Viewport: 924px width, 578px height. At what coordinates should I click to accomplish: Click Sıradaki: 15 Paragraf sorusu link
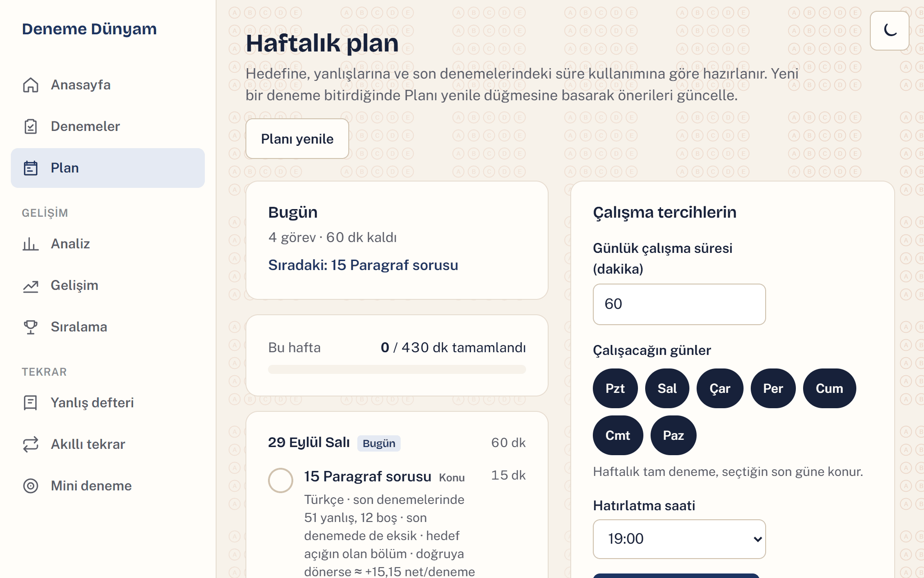pyautogui.click(x=363, y=265)
